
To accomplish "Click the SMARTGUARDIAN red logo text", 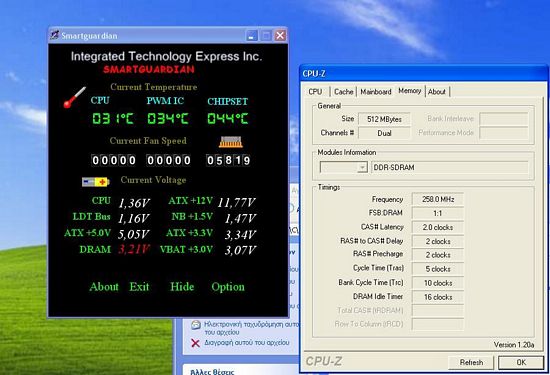I will (149, 69).
